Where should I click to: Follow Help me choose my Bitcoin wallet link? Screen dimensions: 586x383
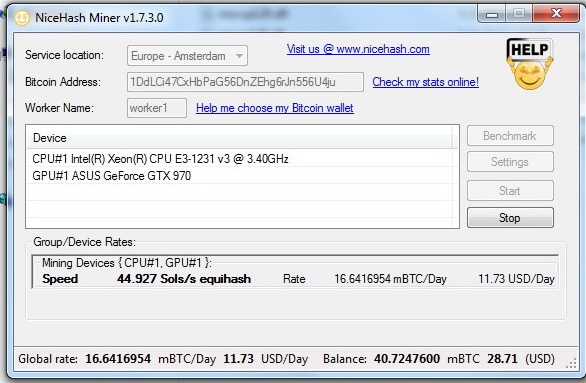click(x=275, y=108)
